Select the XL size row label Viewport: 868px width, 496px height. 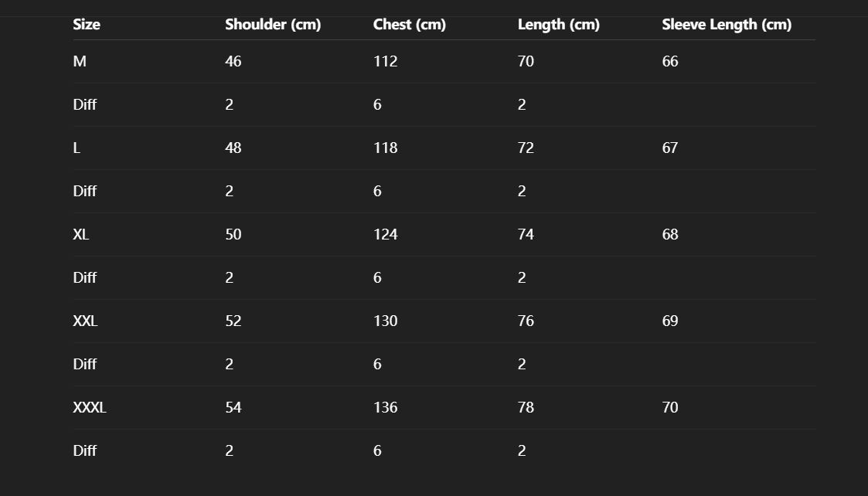point(81,235)
